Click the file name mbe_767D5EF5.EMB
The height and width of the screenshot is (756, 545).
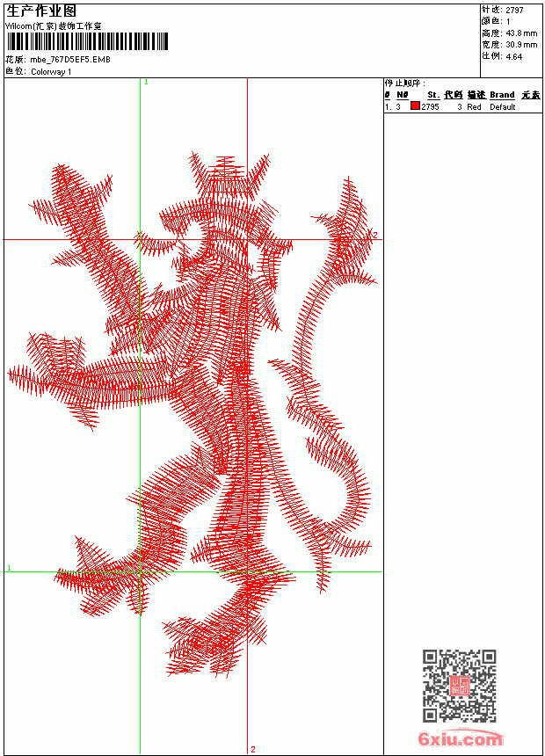click(x=70, y=60)
